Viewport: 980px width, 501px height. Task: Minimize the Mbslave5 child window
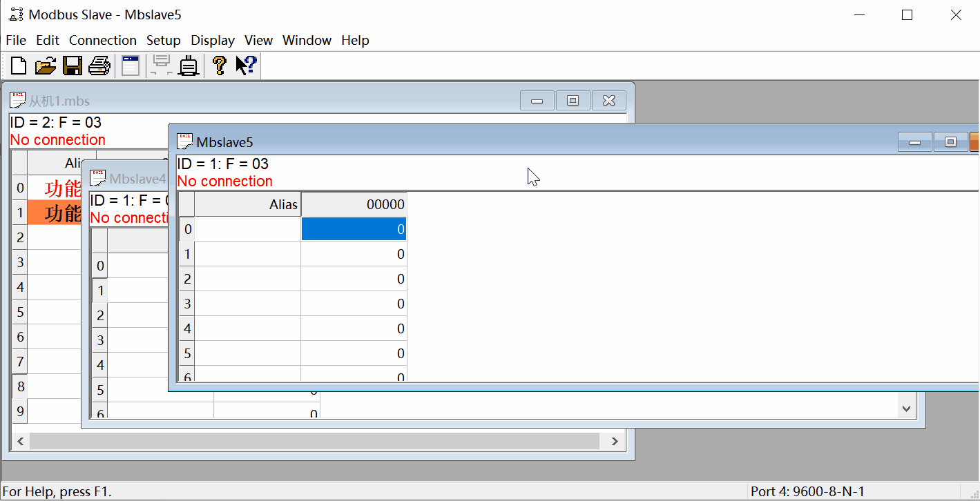915,142
